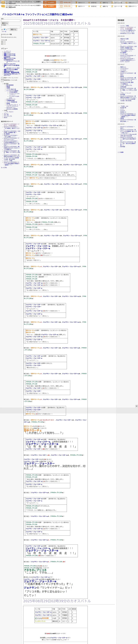The image size is (138, 644).
Task: Open the broken cat.jpeg image in the character table
Action: tap(38, 618)
